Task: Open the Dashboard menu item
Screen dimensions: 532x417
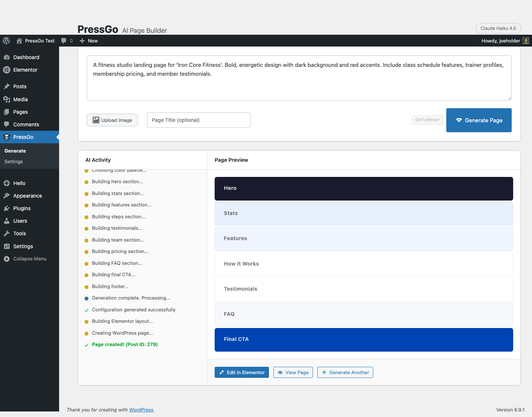Action: (30, 57)
